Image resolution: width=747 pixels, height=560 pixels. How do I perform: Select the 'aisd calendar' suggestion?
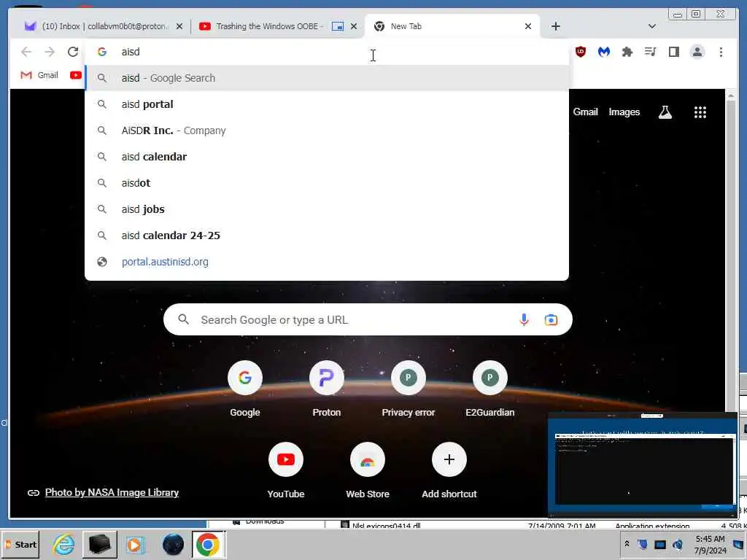(327, 157)
